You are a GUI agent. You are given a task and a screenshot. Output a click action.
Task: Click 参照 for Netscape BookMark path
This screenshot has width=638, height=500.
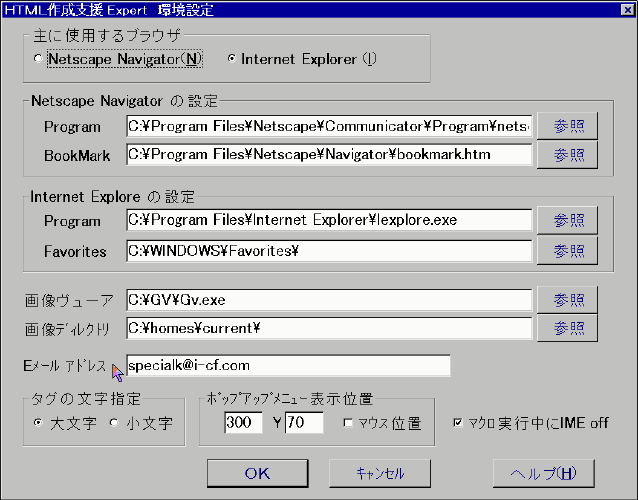pyautogui.click(x=568, y=155)
